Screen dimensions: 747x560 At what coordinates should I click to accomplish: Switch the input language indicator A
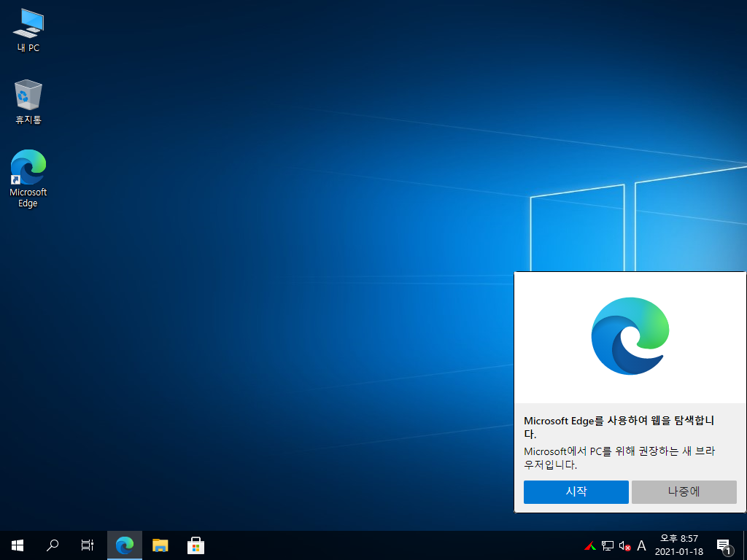click(642, 545)
